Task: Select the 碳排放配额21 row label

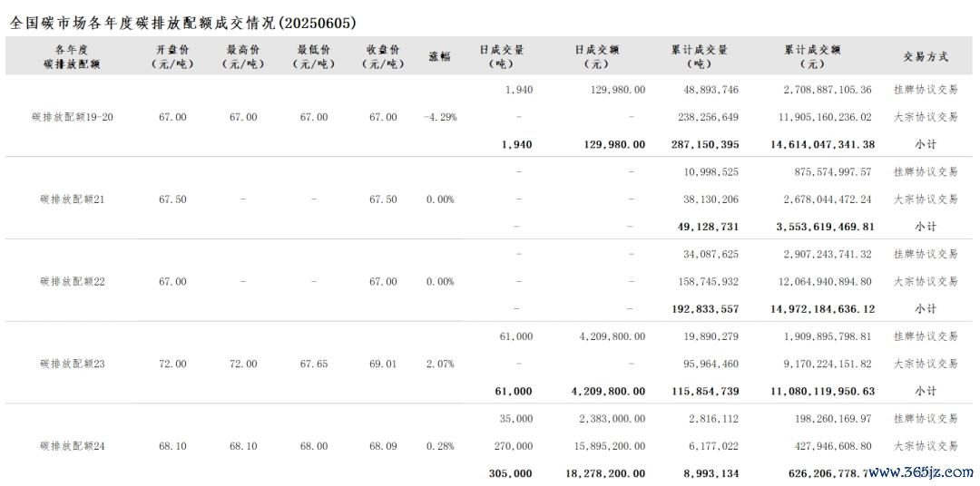Action: [x=73, y=199]
